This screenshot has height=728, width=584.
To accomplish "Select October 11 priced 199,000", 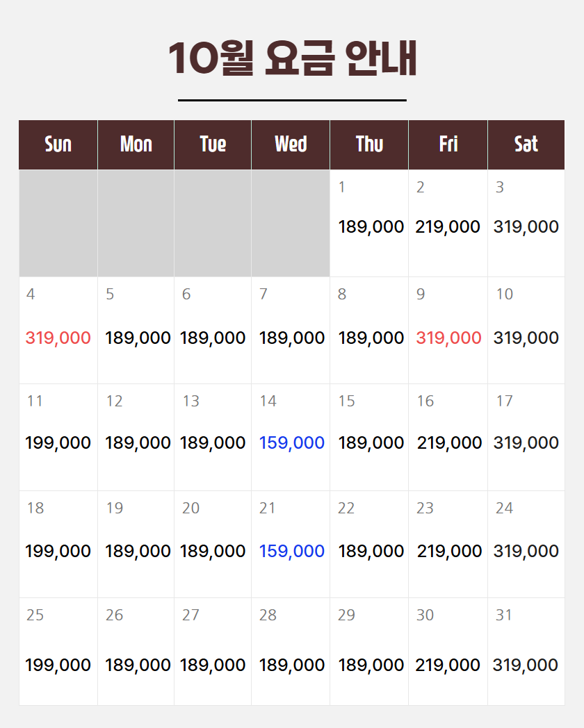I will (x=58, y=437).
